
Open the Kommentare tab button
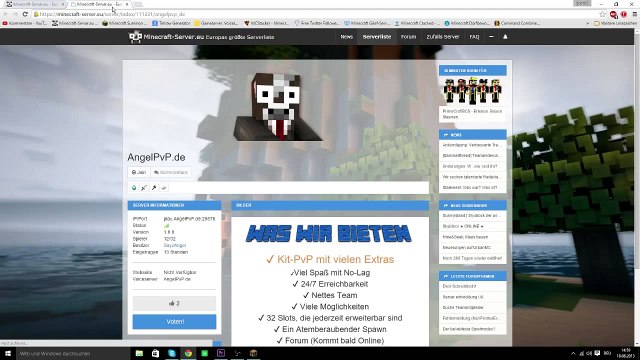click(171, 172)
